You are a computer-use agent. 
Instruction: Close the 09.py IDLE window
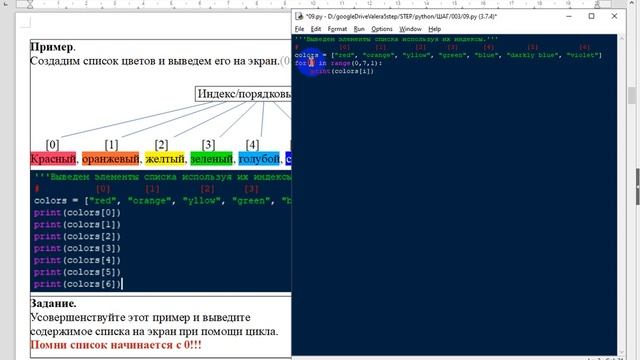click(614, 16)
